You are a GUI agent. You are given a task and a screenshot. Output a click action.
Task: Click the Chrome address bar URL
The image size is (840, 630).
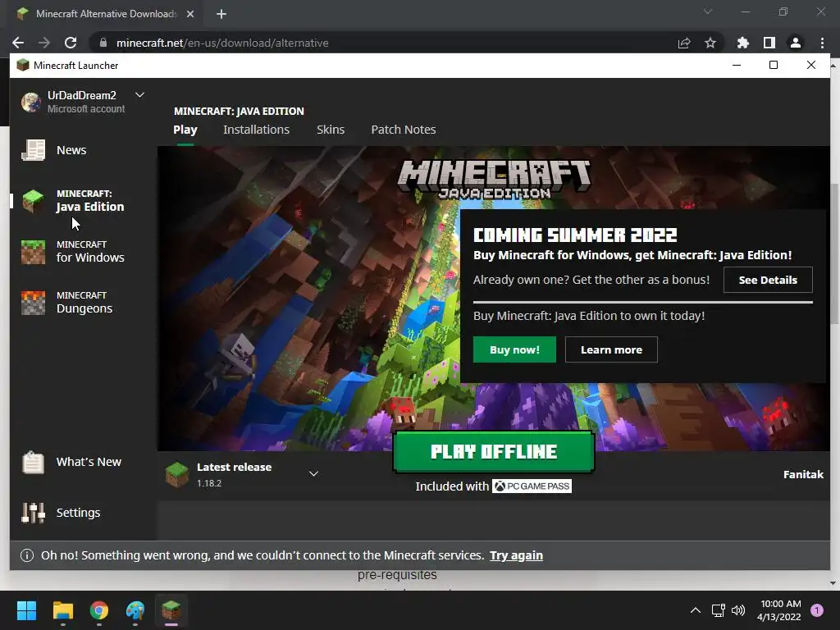[x=222, y=43]
